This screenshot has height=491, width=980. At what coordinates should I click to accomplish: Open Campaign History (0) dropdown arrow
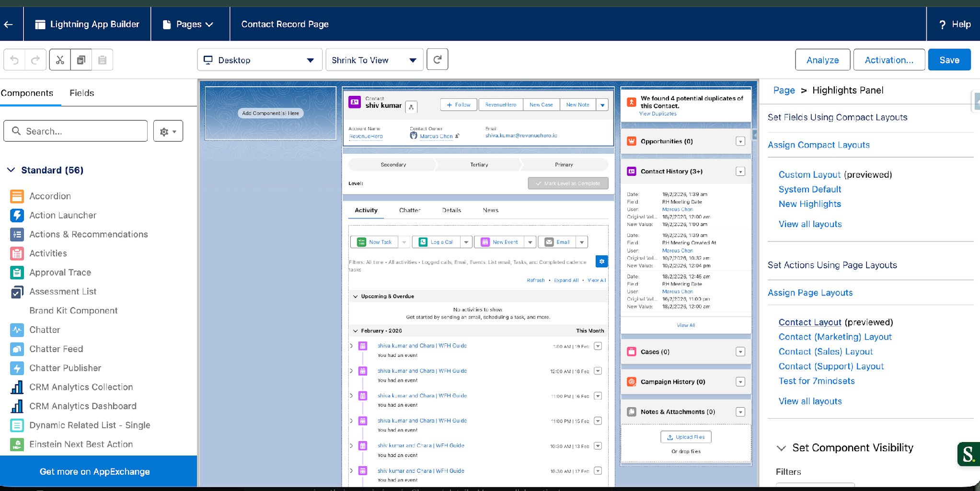(x=740, y=382)
